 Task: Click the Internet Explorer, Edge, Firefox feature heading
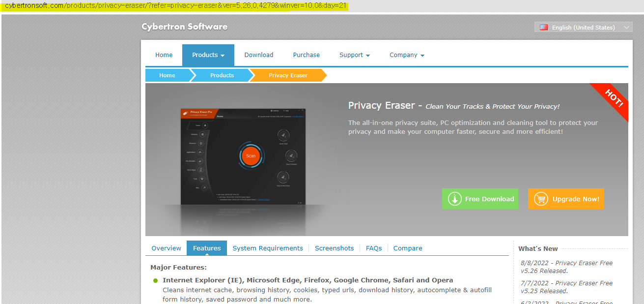(x=308, y=280)
